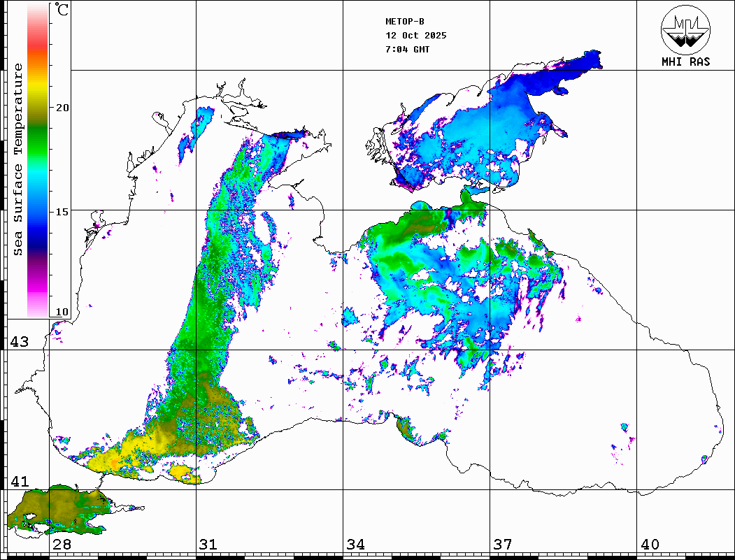Click the 12 Oct 2025 date text

(x=415, y=36)
